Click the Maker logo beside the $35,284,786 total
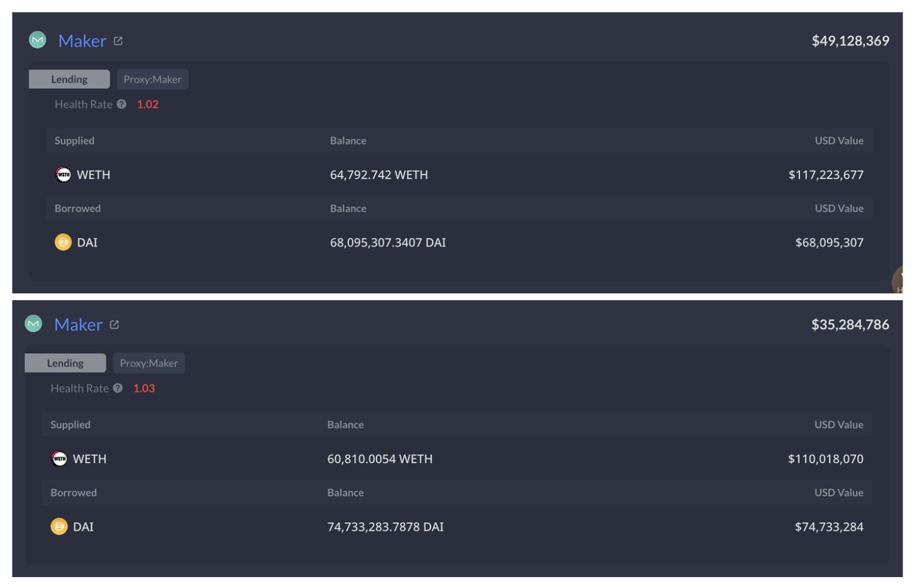Viewport: 914px width, 588px height. (x=33, y=324)
